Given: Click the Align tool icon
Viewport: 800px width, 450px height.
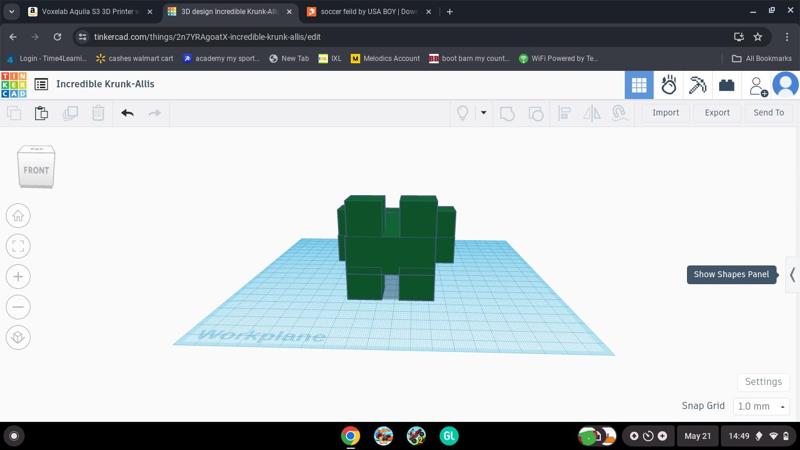Looking at the screenshot, I should pos(564,113).
